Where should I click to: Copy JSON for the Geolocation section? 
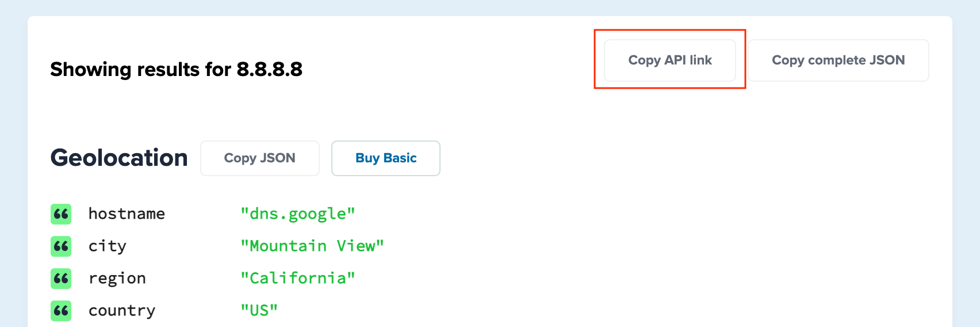260,158
